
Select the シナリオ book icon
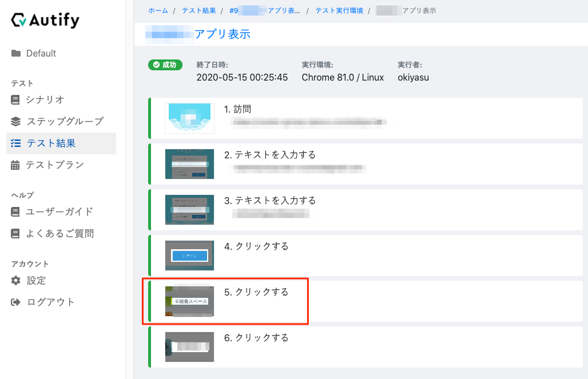[x=17, y=99]
